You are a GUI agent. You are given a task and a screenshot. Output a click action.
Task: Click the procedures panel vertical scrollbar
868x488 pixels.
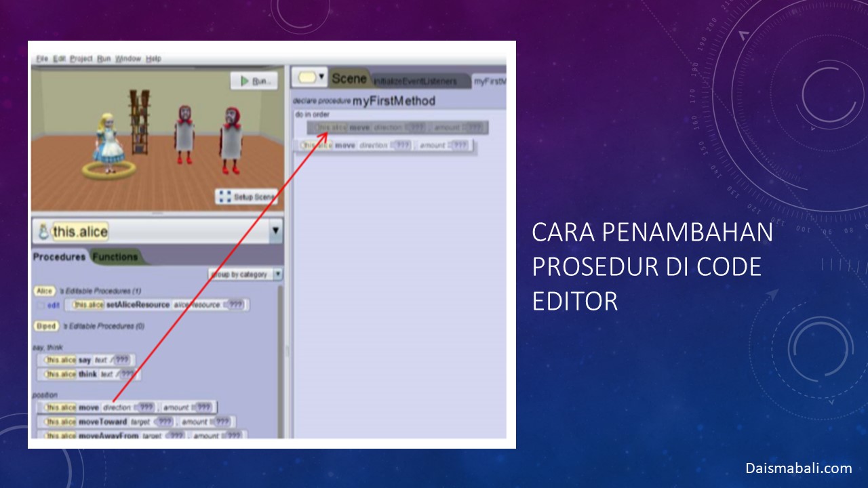280,359
